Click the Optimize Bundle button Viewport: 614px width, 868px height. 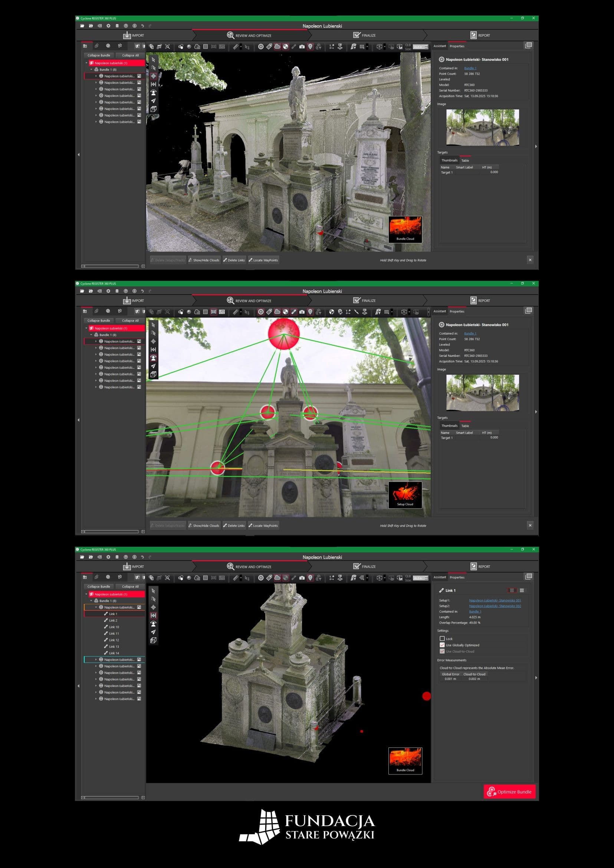coord(510,792)
